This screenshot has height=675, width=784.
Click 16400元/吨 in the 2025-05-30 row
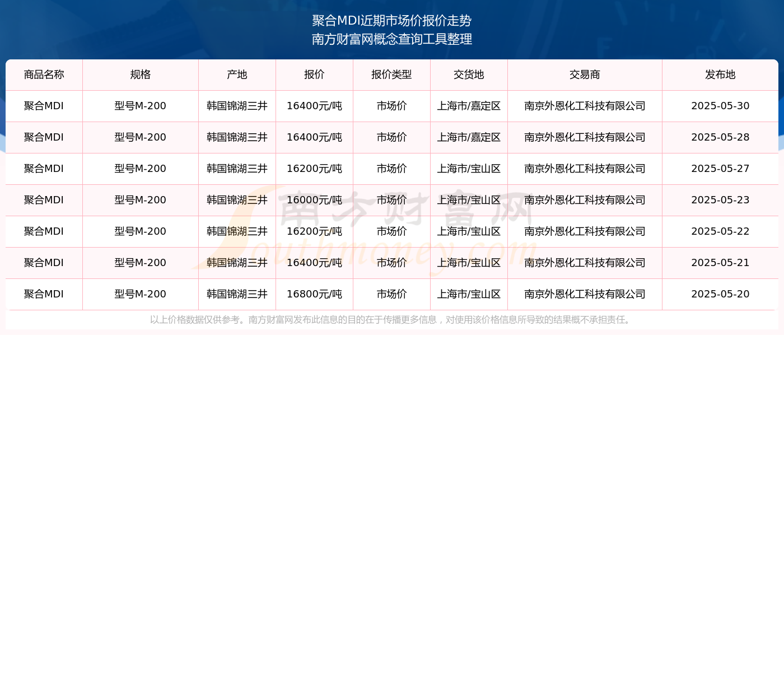tap(315, 106)
